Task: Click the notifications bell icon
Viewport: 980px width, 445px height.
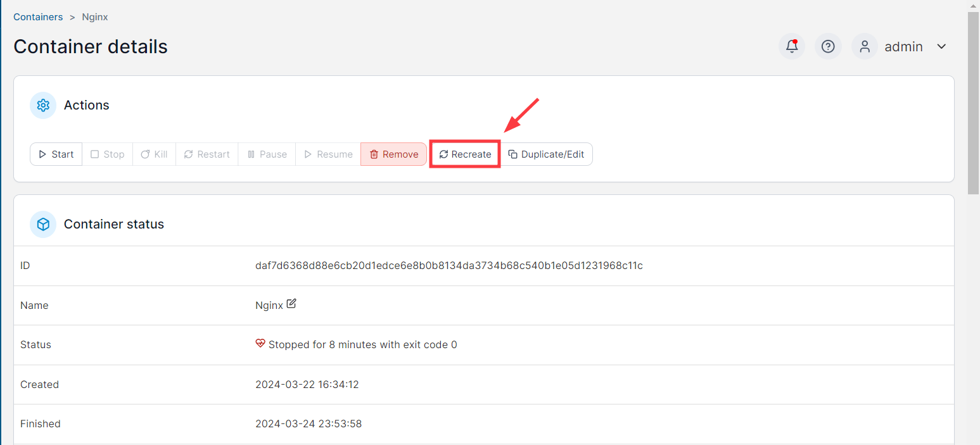Action: tap(791, 47)
